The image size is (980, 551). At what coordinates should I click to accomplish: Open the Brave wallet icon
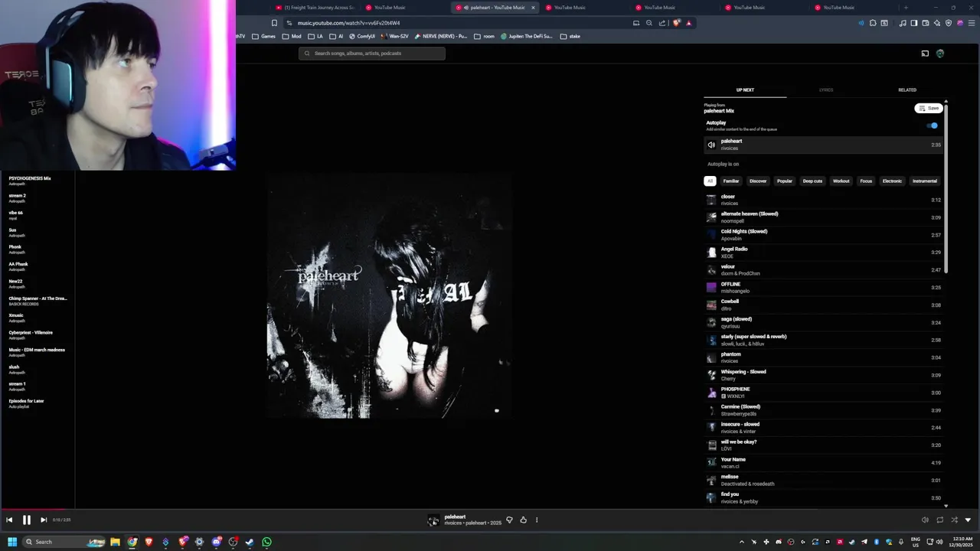926,23
